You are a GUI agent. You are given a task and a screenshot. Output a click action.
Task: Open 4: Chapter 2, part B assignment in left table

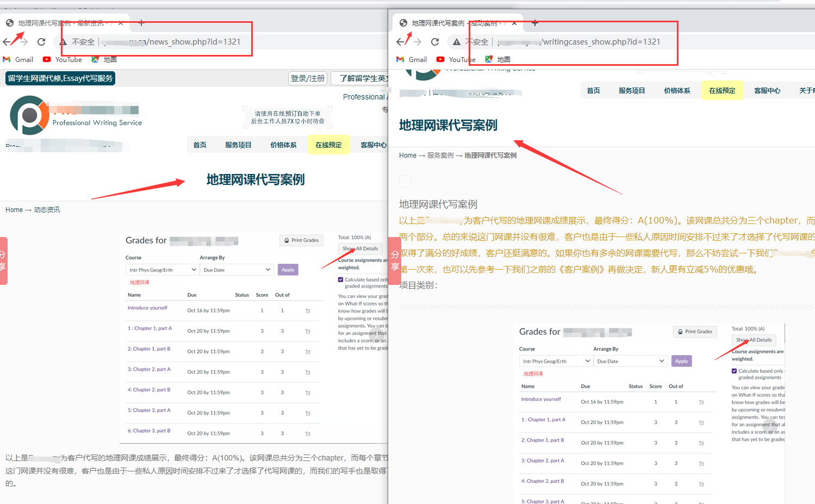coord(149,390)
